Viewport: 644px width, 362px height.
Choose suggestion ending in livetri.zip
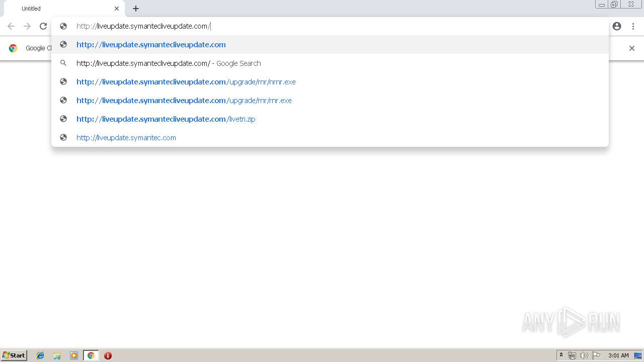point(330,119)
